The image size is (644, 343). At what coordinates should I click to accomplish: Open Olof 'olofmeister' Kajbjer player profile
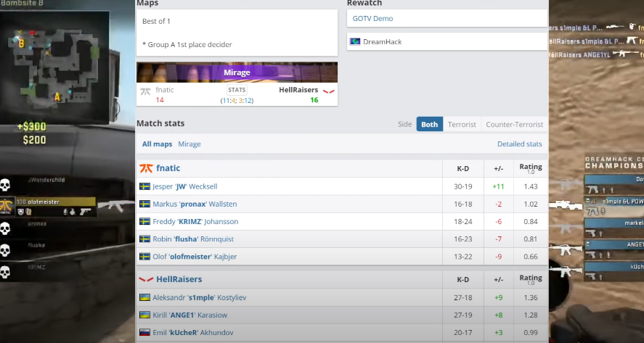coord(193,256)
